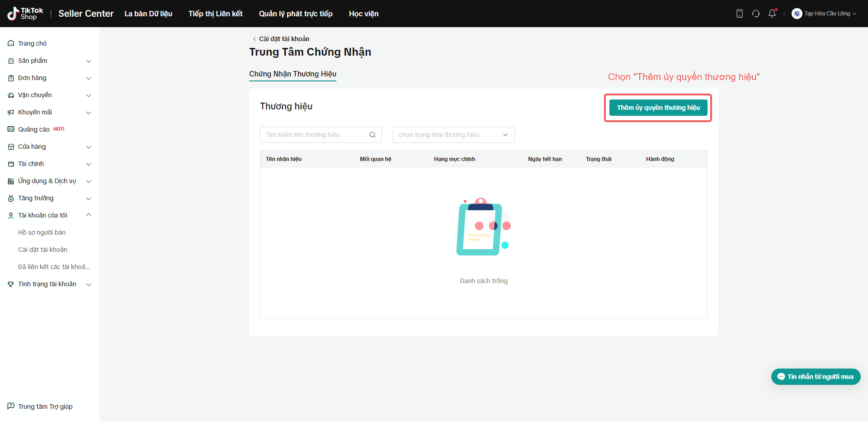The width and height of the screenshot is (868, 421).
Task: Open the customer support headset icon
Action: [756, 14]
